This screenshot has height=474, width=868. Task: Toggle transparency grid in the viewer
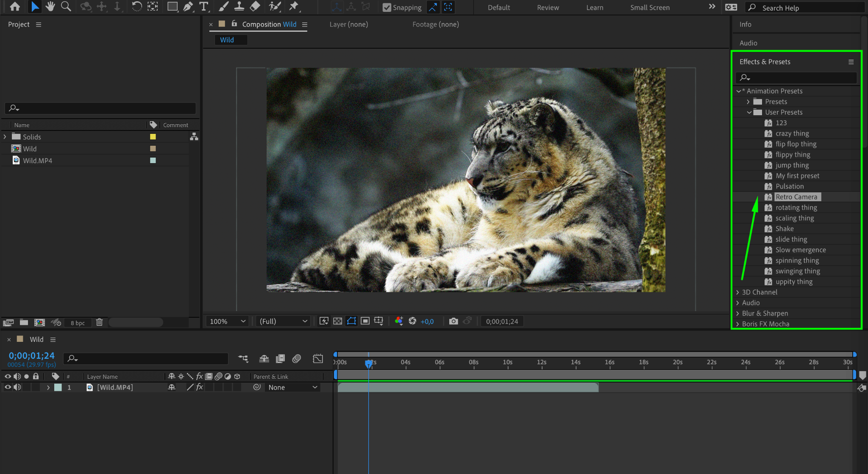338,321
